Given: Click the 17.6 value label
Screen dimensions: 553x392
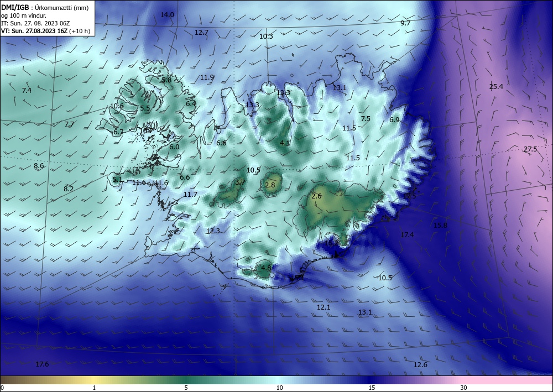Looking at the screenshot, I should 42,364.
